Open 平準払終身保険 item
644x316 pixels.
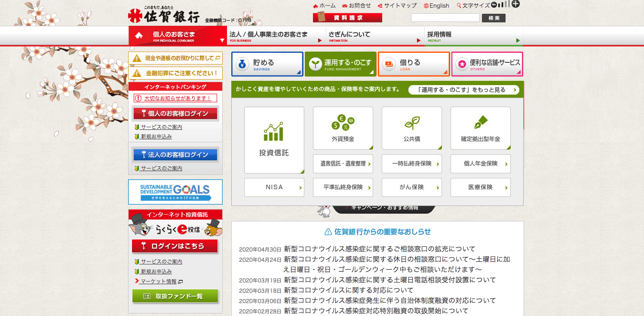343,187
